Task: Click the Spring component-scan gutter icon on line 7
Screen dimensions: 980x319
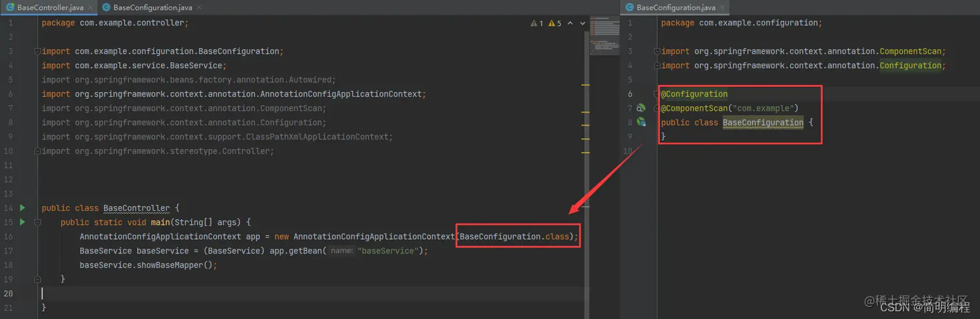Action: click(641, 108)
